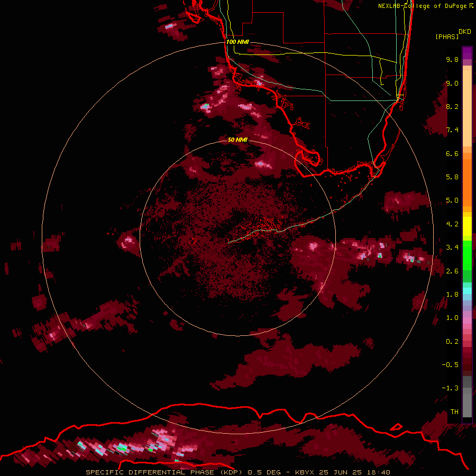Click the "DKD" legend unit label
Image resolution: width=476 pixels, height=476 pixels.
coord(465,32)
